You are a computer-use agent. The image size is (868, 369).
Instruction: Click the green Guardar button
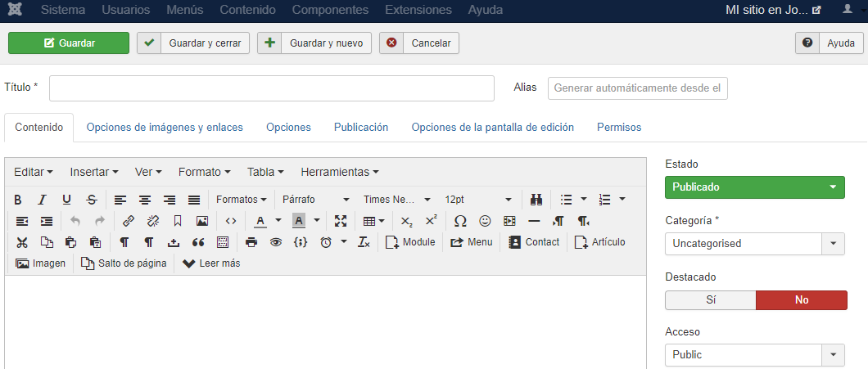[69, 43]
